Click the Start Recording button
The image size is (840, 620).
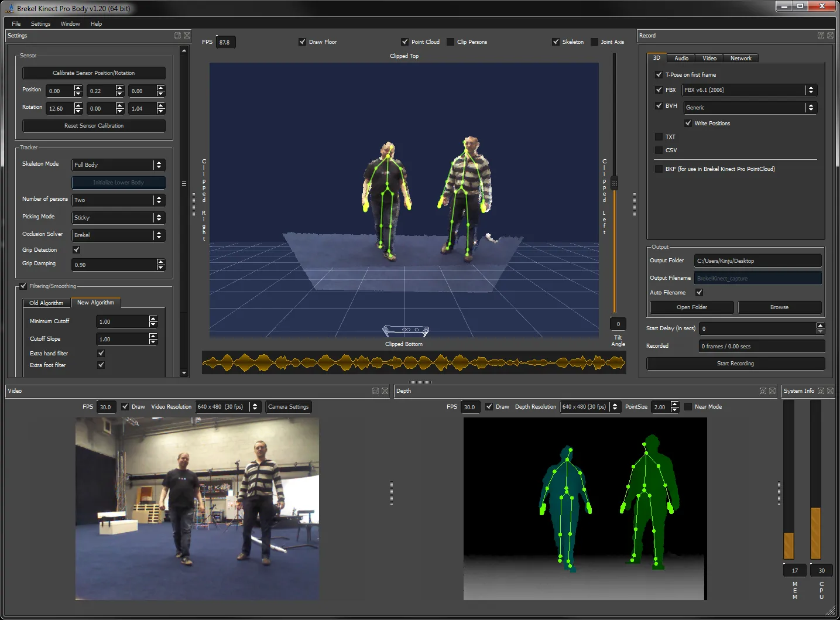[735, 364]
